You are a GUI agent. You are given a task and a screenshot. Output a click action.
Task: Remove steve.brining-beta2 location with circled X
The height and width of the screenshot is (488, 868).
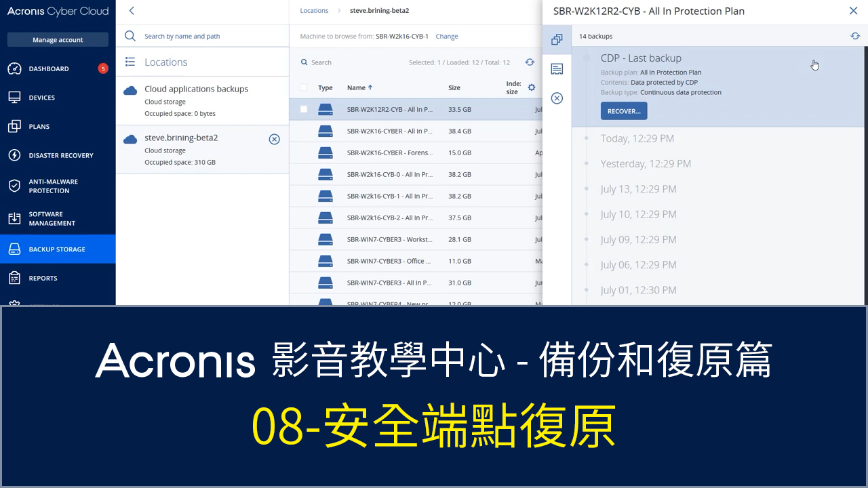pyautogui.click(x=274, y=139)
